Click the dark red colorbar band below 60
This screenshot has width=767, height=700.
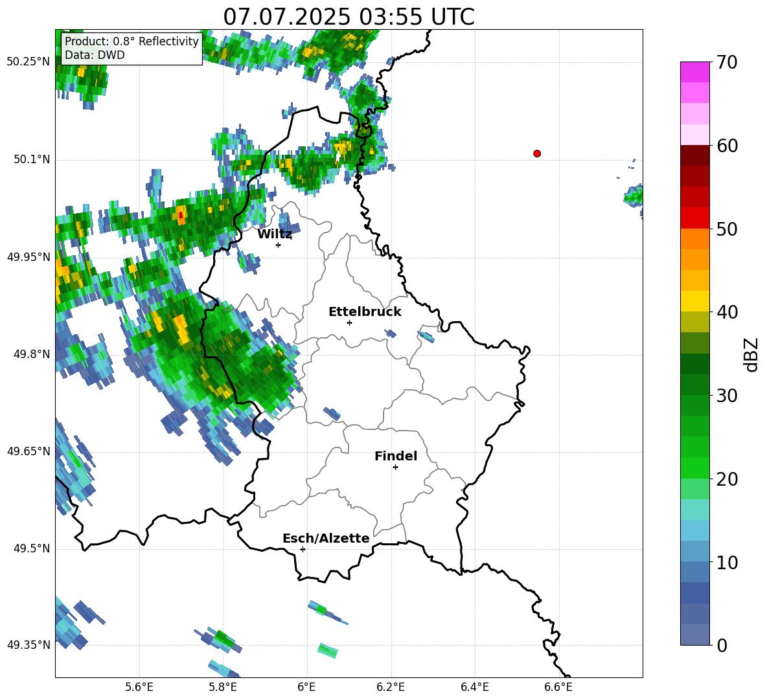[694, 155]
